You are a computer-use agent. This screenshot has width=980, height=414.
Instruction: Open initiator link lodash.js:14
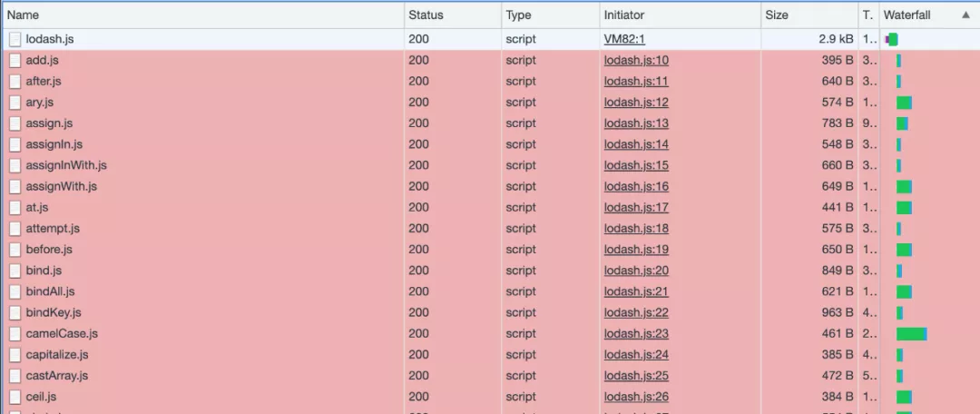click(636, 144)
